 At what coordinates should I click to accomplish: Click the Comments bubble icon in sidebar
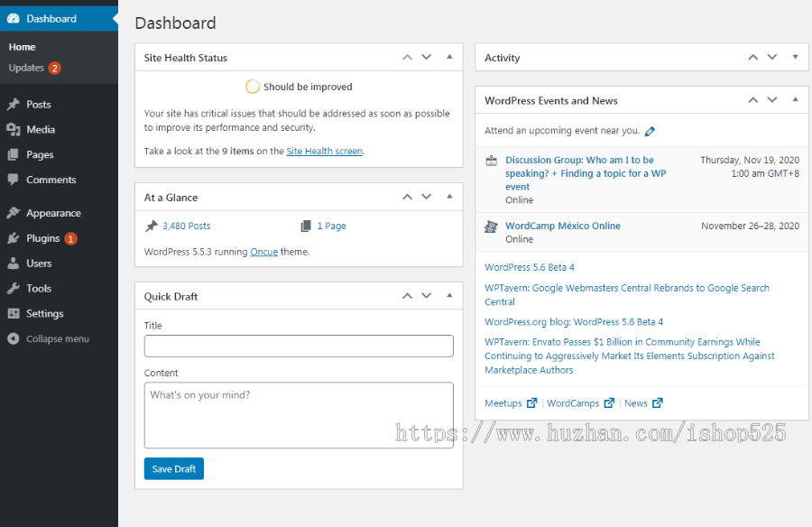[x=14, y=180]
